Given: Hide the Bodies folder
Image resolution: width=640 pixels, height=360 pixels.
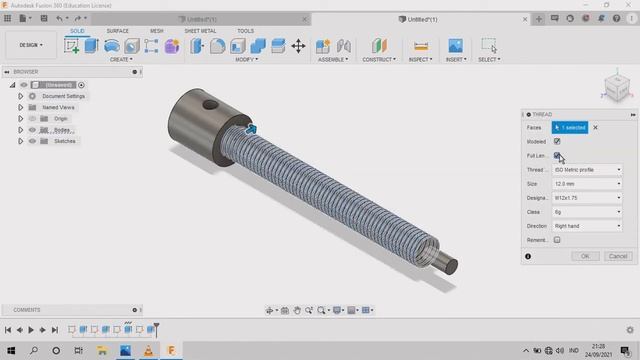Looking at the screenshot, I should (32, 130).
